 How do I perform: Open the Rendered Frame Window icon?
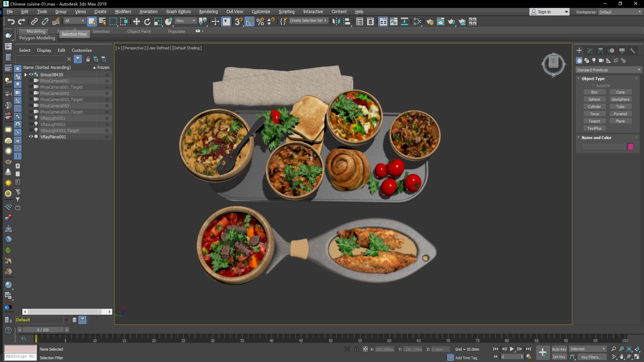[x=440, y=21]
